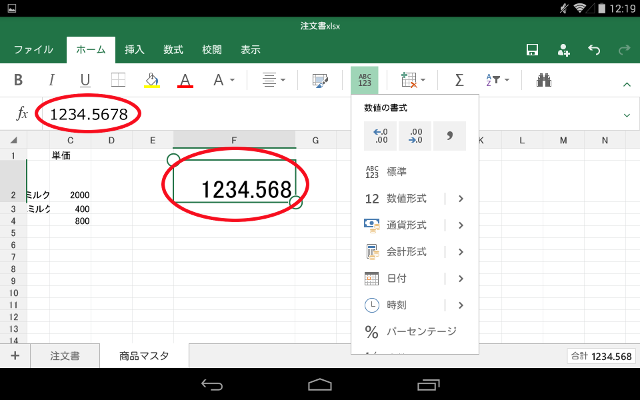Click the first decimal-places button in 数値の書式

coord(380,136)
